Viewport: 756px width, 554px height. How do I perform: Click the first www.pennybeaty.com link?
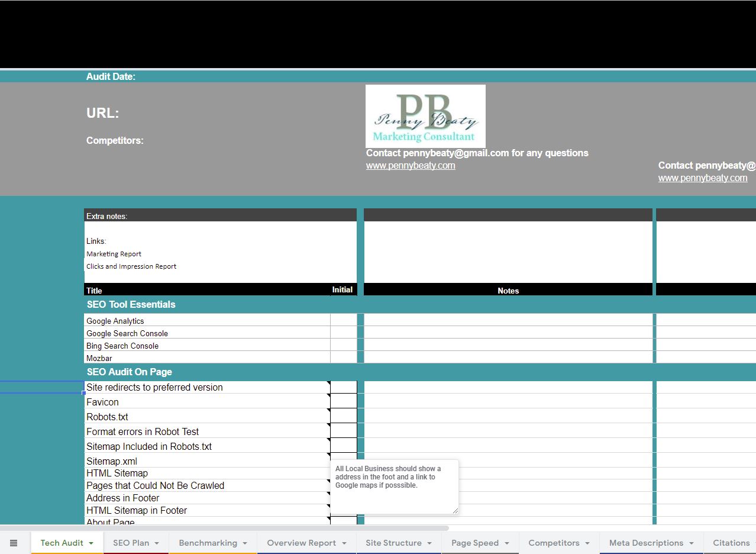411,166
